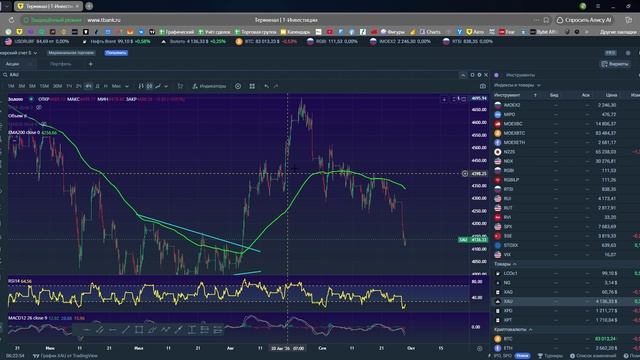
Task: Add a new workspace tab
Action: [x=91, y=64]
